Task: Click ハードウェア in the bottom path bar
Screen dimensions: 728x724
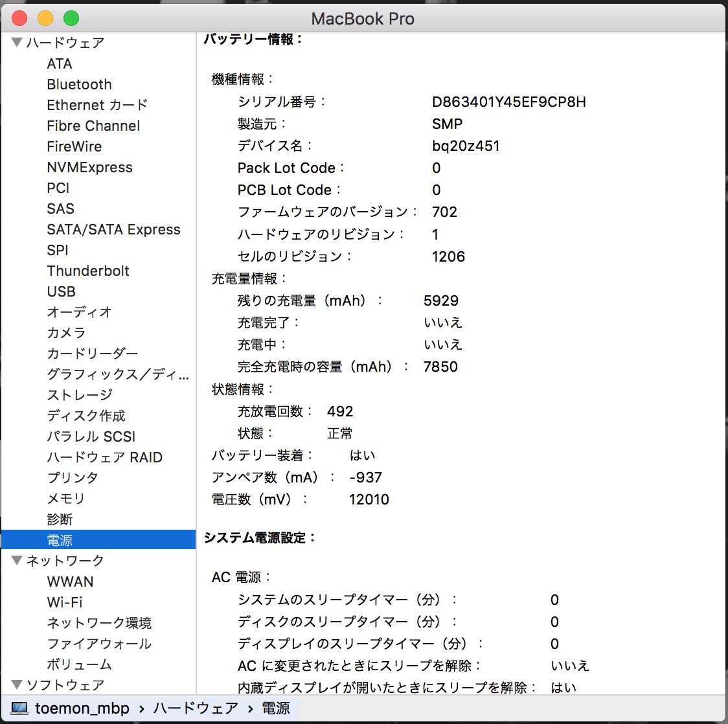Action: (196, 708)
